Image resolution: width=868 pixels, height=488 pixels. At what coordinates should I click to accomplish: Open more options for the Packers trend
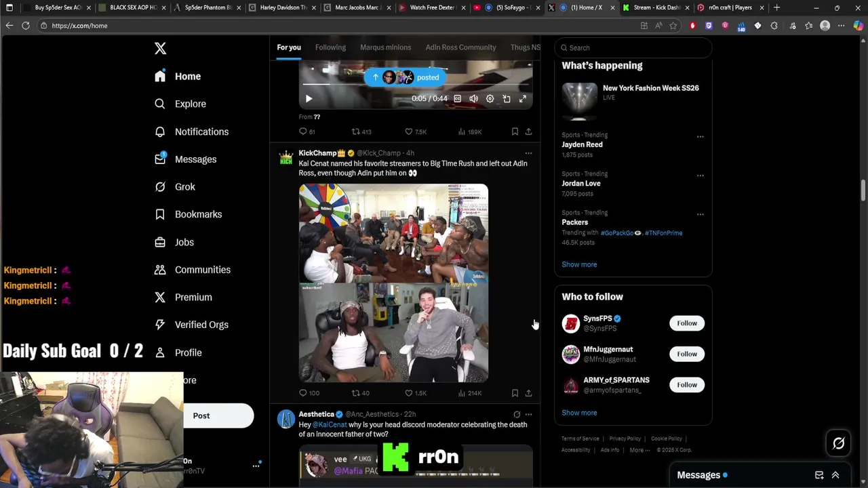click(x=700, y=214)
